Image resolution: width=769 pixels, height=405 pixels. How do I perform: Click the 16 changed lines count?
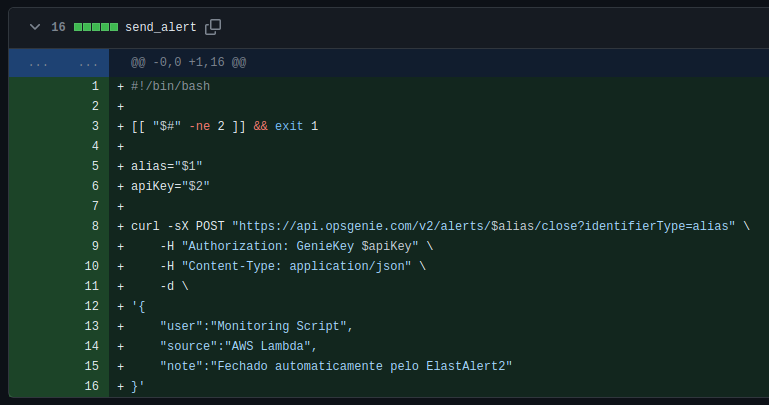(58, 27)
